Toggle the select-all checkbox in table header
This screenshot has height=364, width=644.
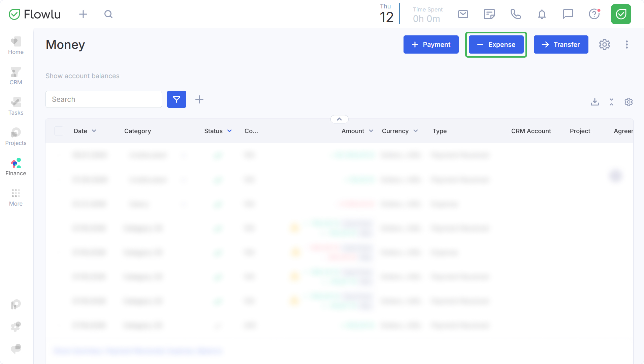point(59,131)
